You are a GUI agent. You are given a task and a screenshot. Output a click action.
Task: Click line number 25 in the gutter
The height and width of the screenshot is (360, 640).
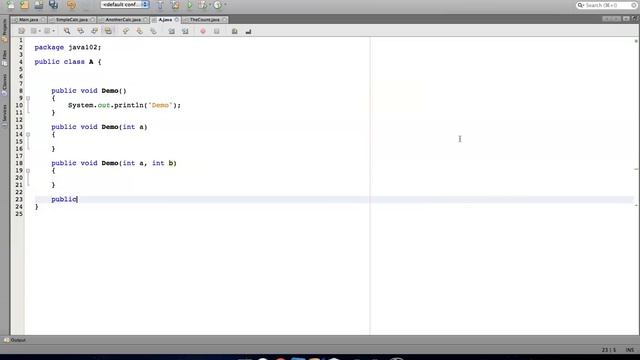click(19, 214)
